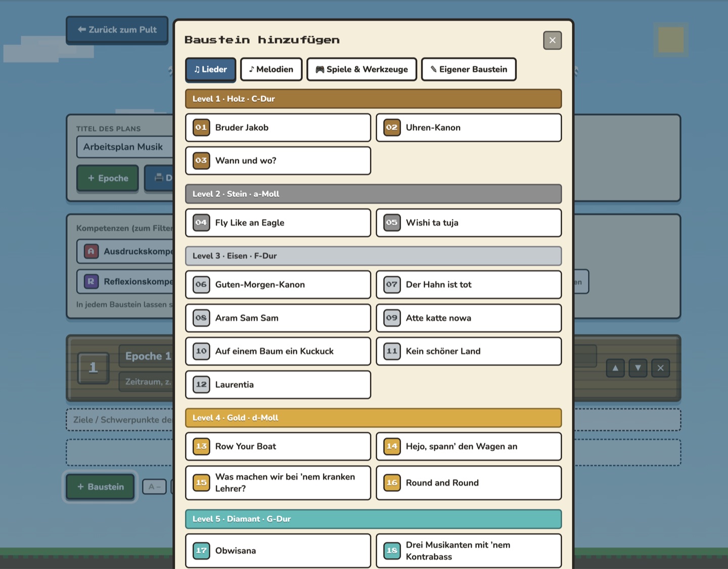Pick Atte katte nowa

tap(469, 318)
